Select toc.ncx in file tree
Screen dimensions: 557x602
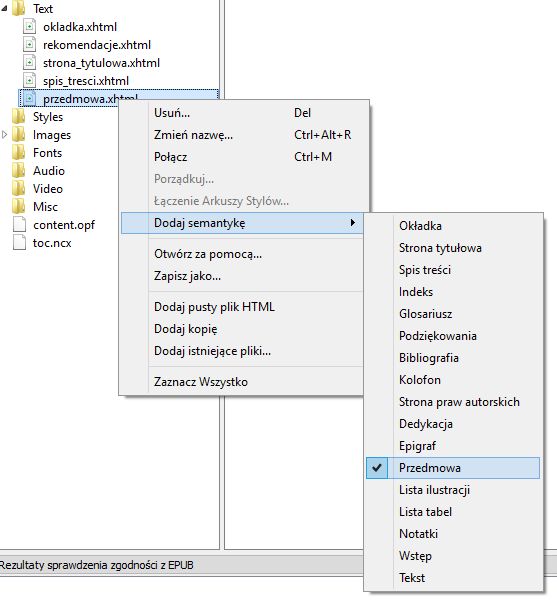[52, 243]
